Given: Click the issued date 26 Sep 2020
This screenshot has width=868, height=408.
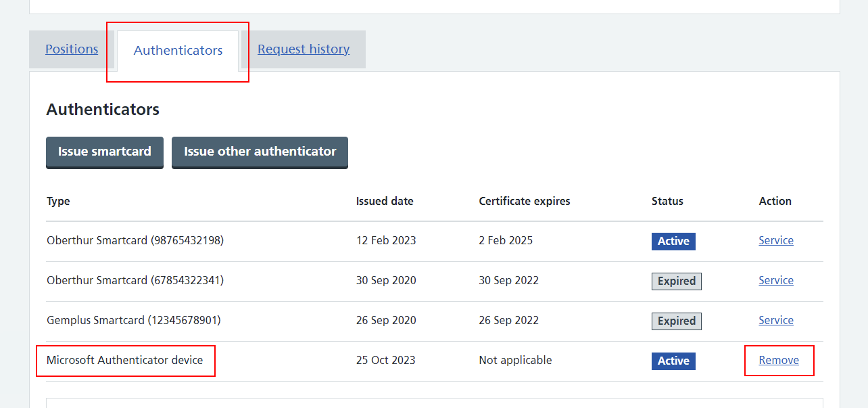Looking at the screenshot, I should [x=386, y=321].
